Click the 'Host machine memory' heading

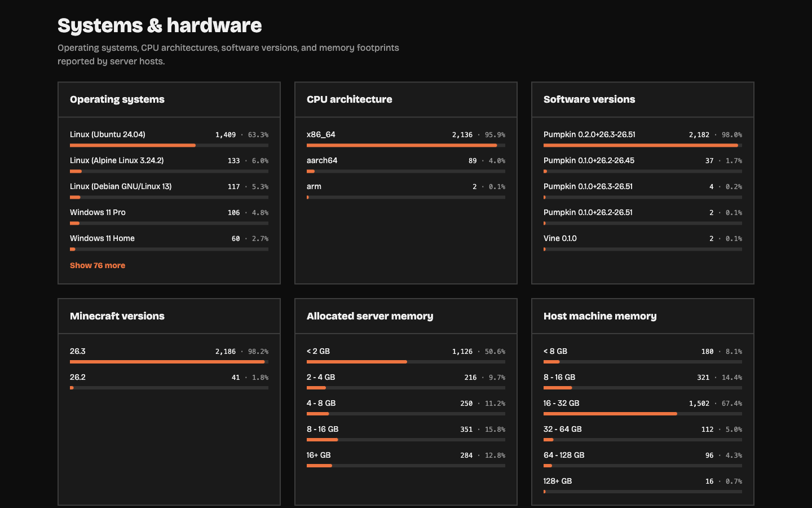pos(600,316)
